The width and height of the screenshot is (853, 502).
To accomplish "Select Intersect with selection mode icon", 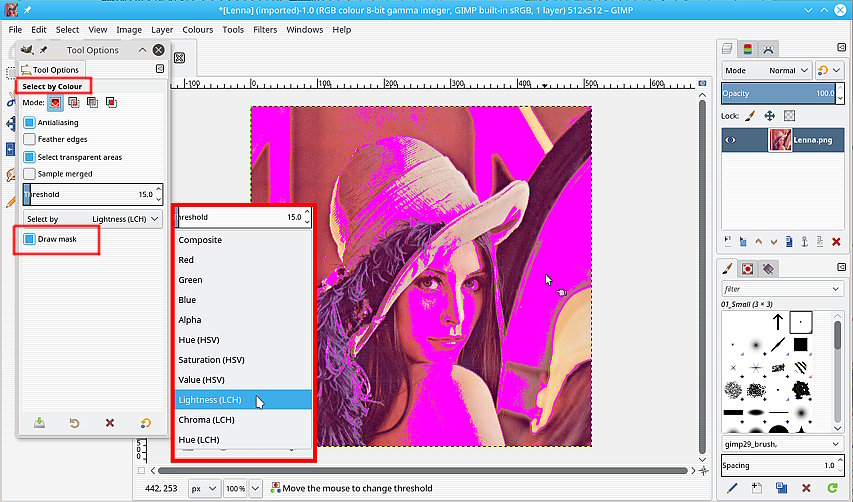I will pyautogui.click(x=111, y=102).
